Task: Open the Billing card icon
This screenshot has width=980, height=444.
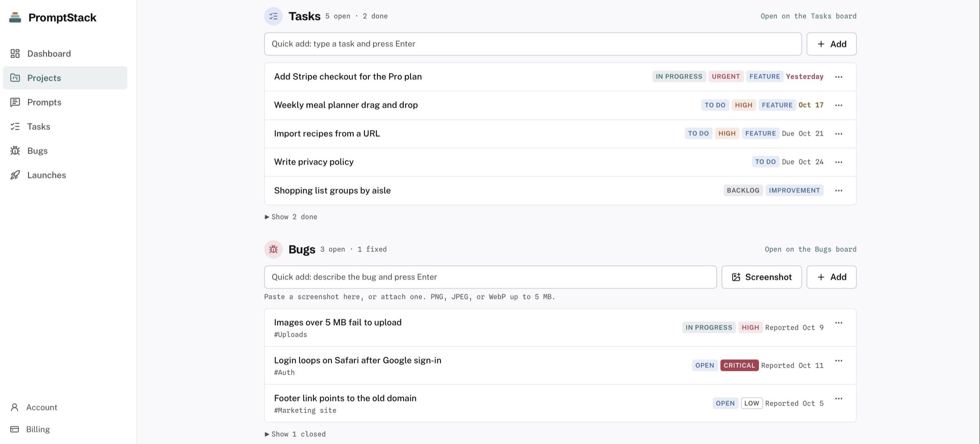Action: (x=15, y=429)
